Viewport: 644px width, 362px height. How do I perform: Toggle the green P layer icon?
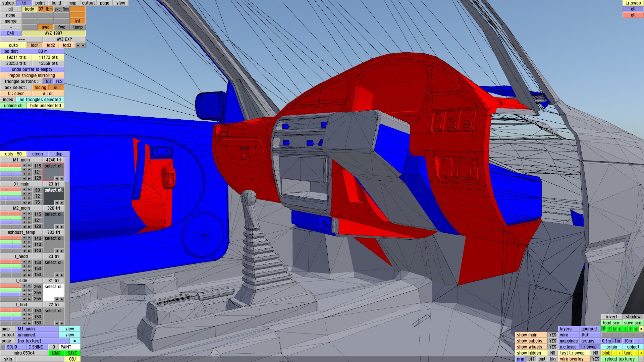[x=604, y=329]
